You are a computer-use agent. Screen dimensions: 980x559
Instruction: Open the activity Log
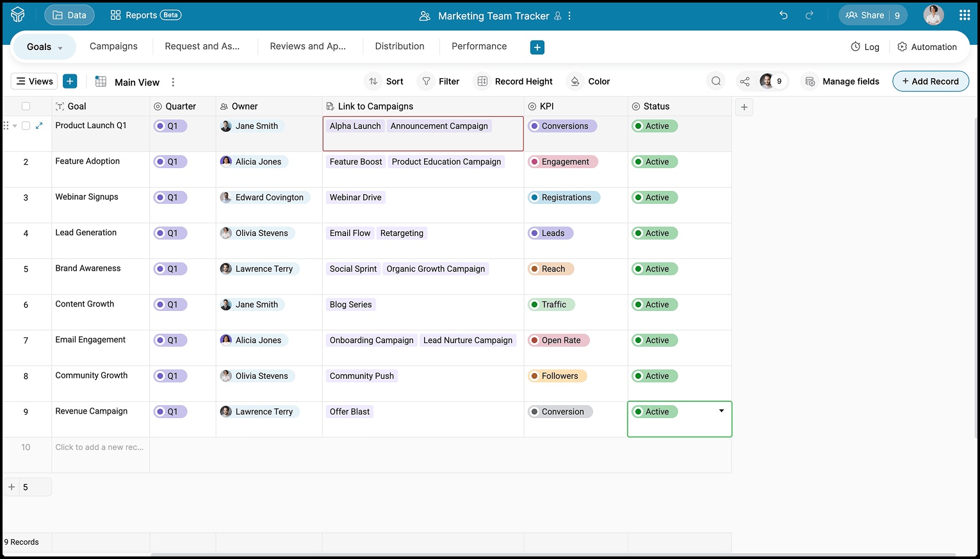(865, 47)
